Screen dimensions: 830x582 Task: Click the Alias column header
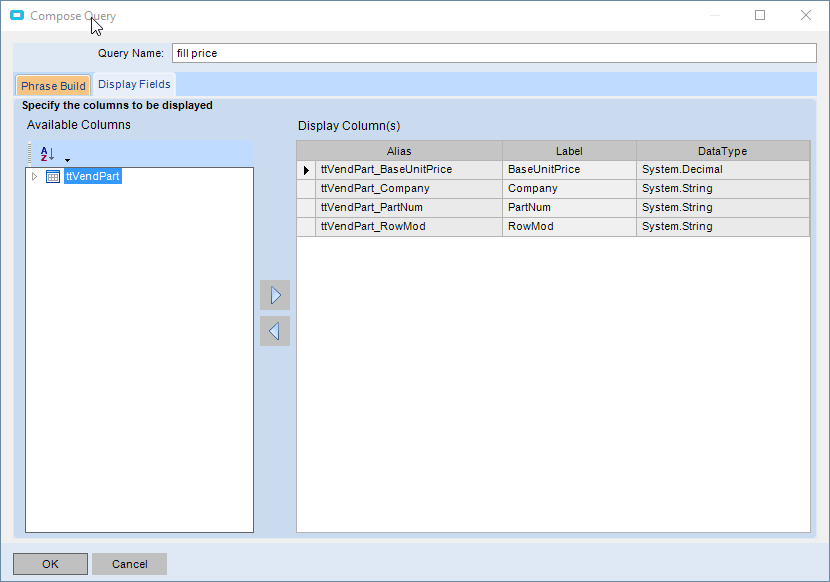click(x=399, y=151)
